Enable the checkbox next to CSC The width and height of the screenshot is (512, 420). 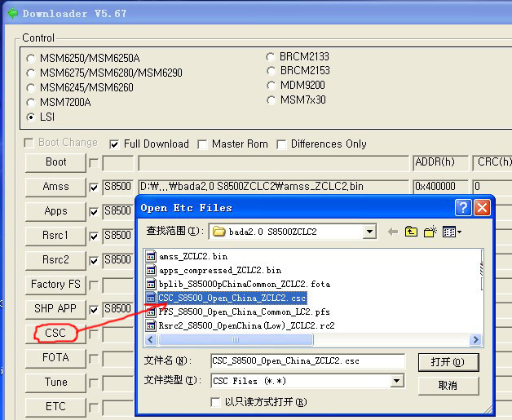(x=94, y=334)
